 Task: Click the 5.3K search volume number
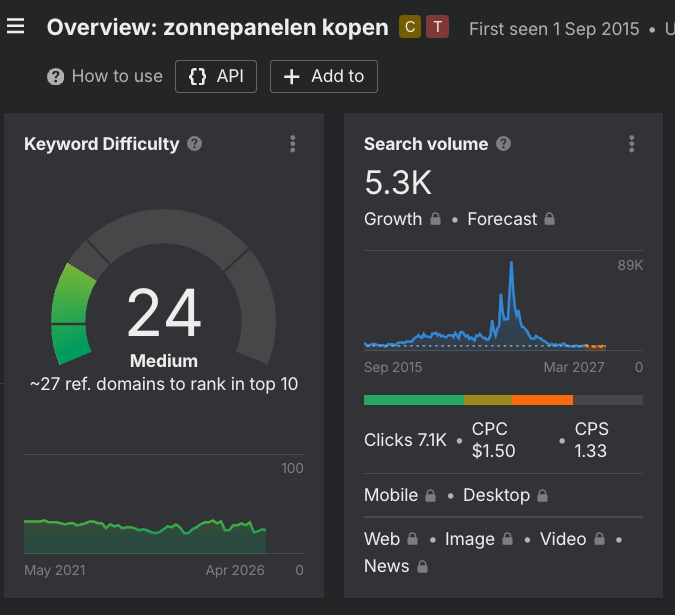[x=398, y=183]
